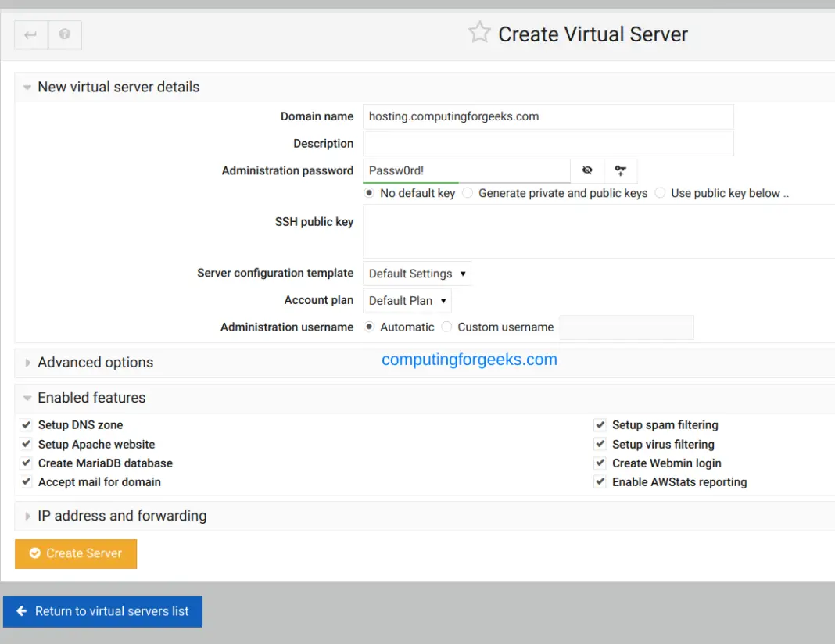Open the computingforgeeks.com link

469,360
